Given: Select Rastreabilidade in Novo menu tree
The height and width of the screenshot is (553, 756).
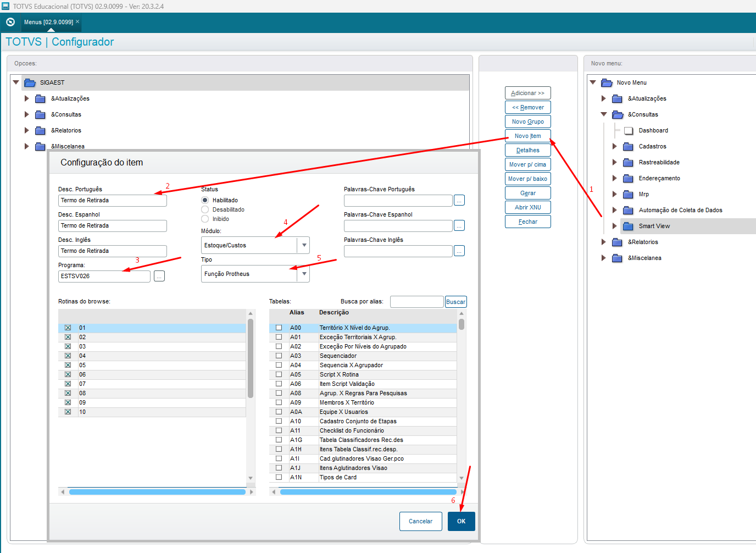Looking at the screenshot, I should tap(659, 162).
